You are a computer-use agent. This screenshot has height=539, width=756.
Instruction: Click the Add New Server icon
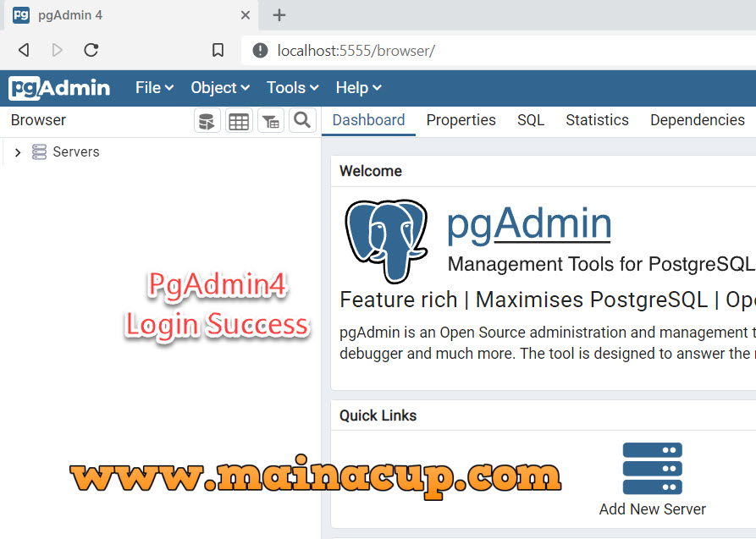pos(653,469)
